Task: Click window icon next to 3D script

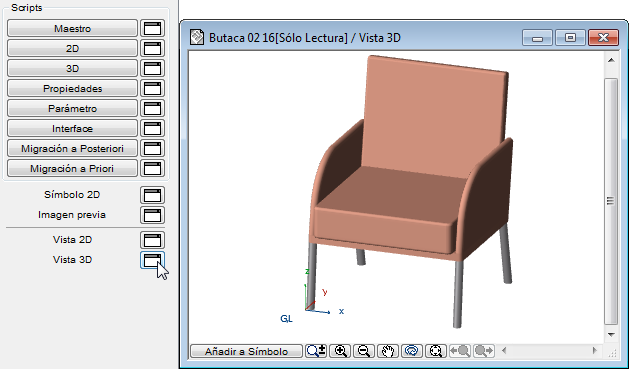Action: click(x=152, y=69)
